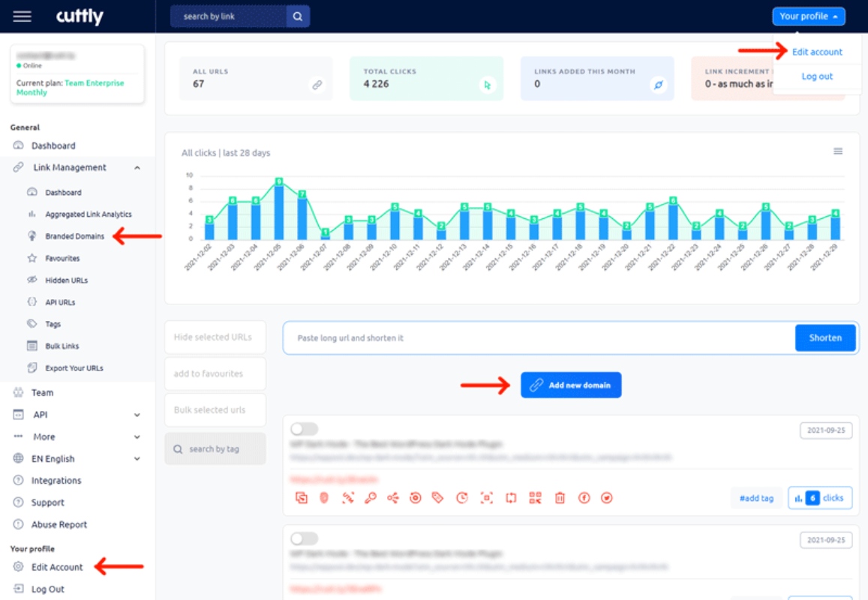Open the Support page
This screenshot has height=600, width=868.
coord(47,502)
